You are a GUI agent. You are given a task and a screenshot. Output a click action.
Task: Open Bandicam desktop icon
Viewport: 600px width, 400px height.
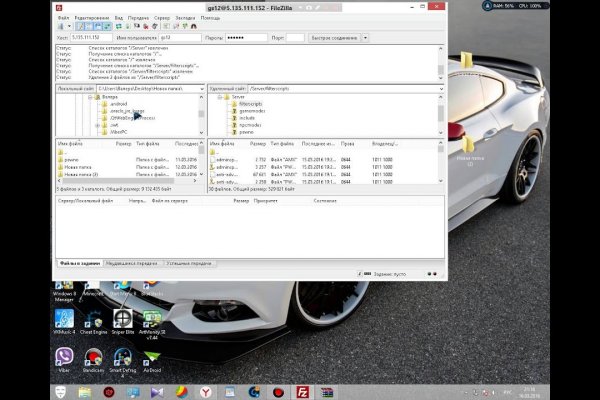(x=94, y=358)
